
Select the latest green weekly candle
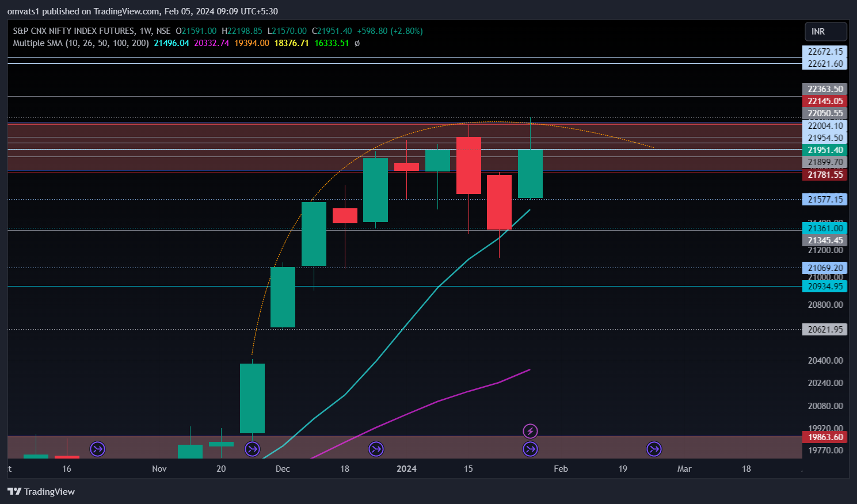tap(530, 174)
